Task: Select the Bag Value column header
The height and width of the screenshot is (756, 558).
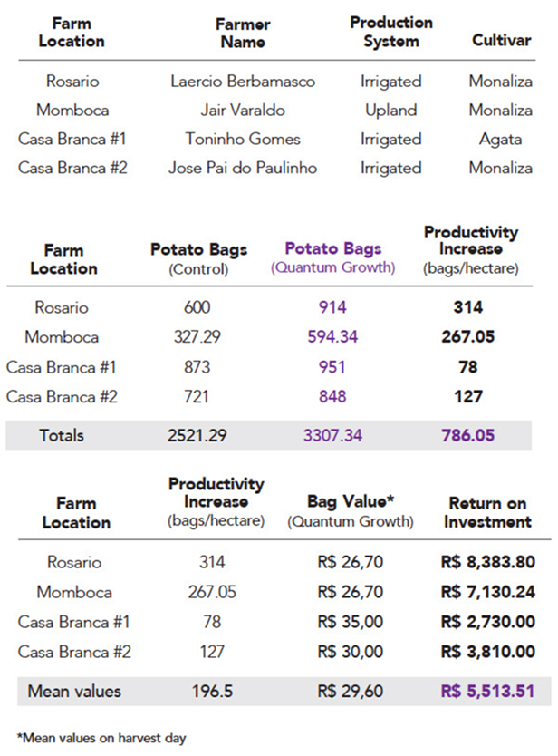Action: point(351,511)
